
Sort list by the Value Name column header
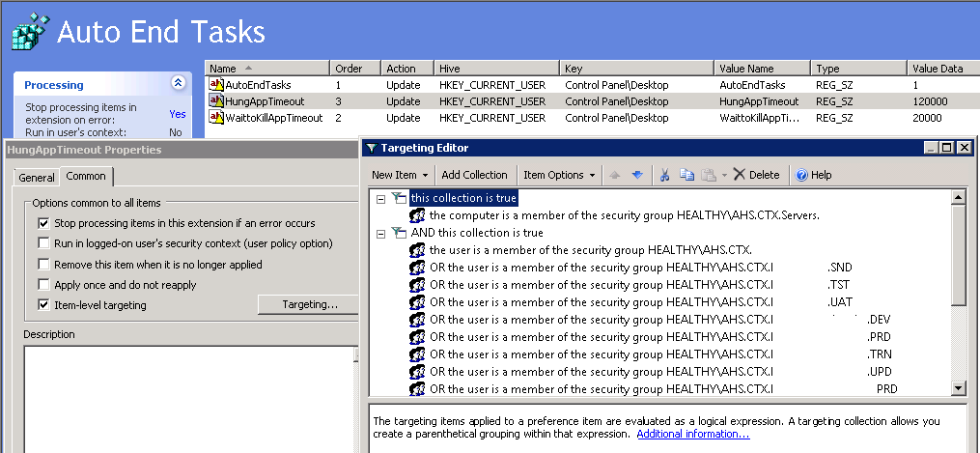tap(746, 69)
